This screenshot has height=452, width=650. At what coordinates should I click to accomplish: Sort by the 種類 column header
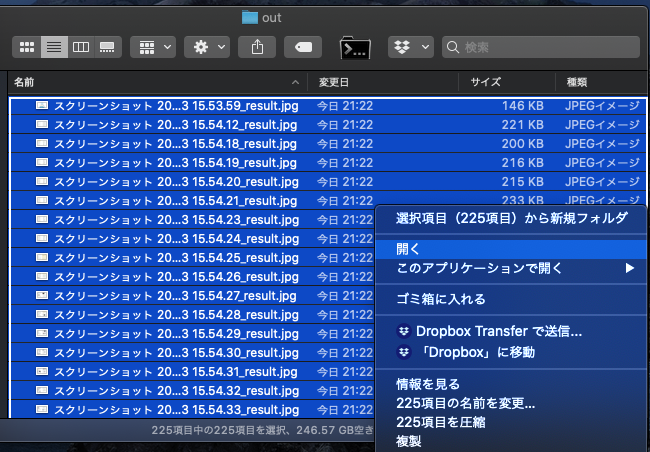[x=602, y=82]
